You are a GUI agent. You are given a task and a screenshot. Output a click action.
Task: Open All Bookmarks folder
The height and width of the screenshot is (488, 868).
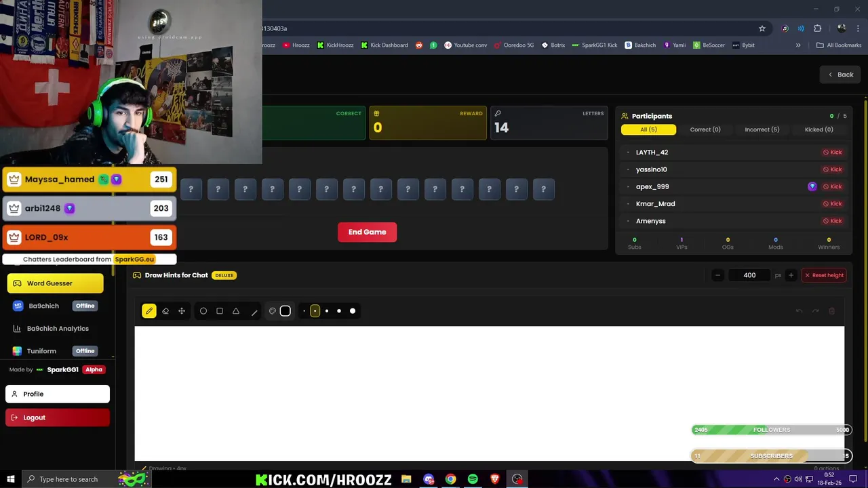839,45
